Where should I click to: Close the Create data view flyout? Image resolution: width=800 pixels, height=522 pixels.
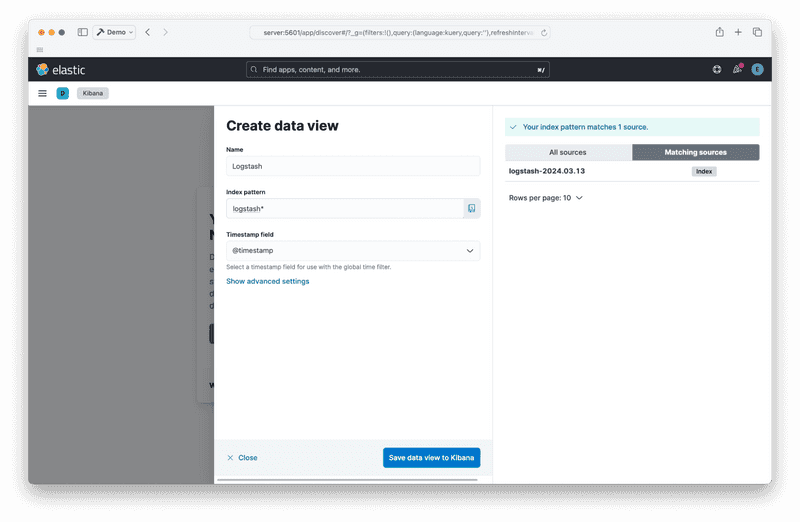click(242, 458)
